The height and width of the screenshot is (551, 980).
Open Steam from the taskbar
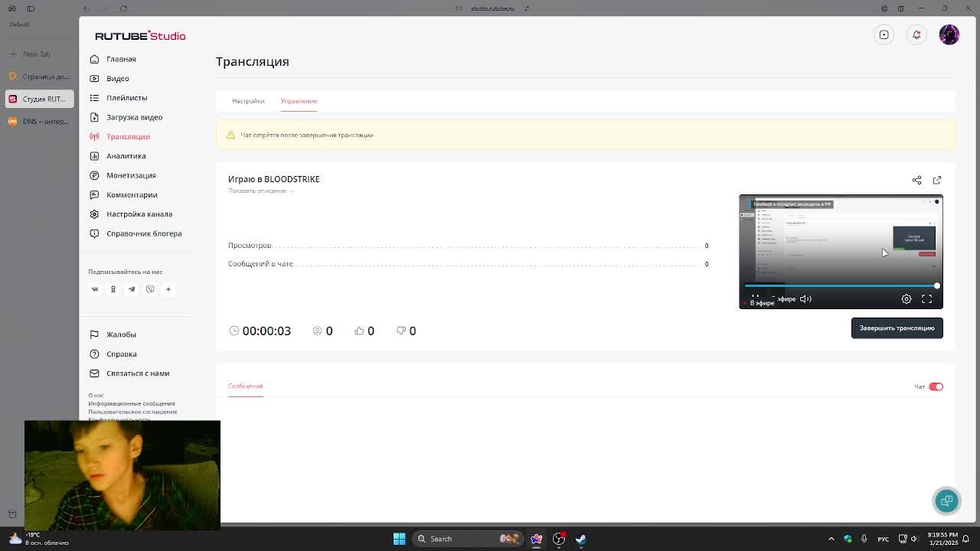point(581,539)
